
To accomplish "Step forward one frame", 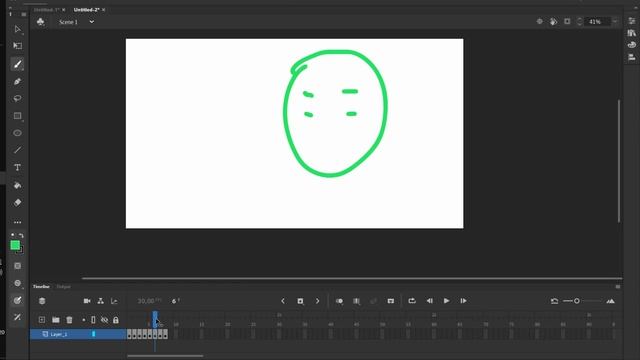I will [463, 301].
